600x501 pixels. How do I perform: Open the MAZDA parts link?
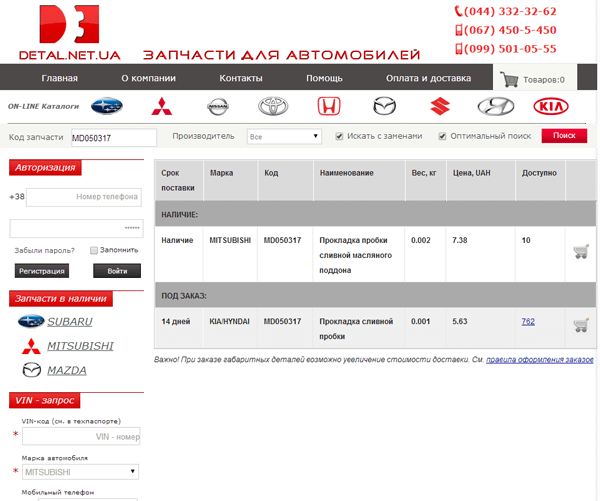click(67, 370)
